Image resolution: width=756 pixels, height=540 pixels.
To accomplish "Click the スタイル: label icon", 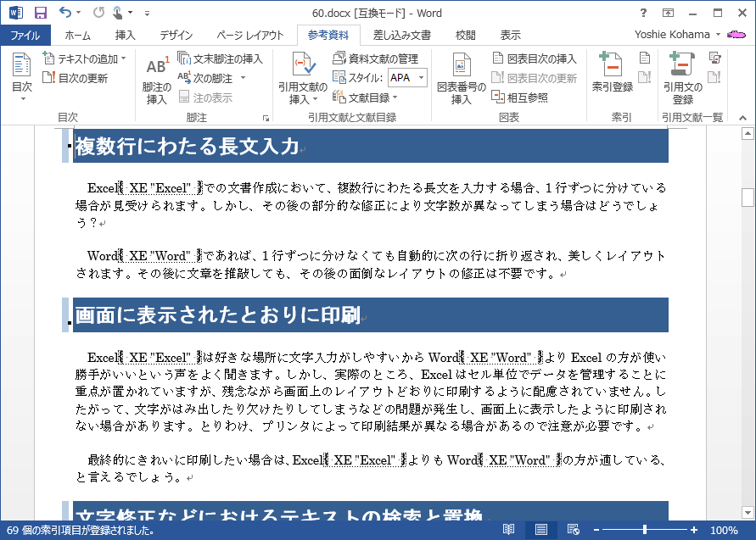I will pyautogui.click(x=339, y=77).
